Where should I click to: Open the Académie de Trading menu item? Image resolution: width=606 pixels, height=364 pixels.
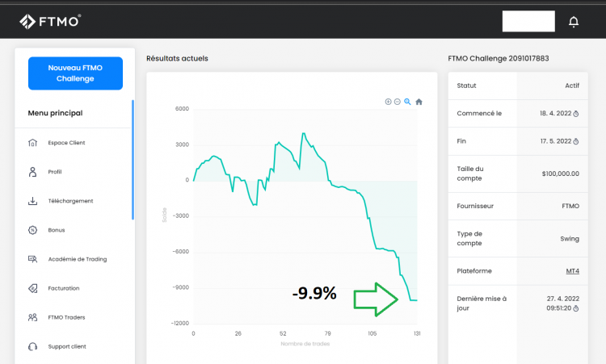[x=78, y=259]
